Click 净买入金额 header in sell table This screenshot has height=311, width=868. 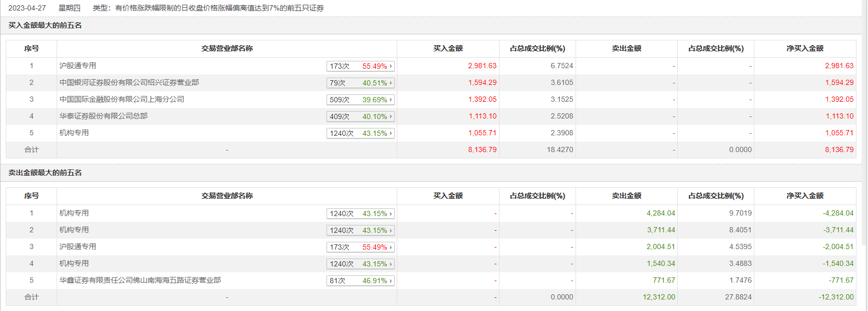click(805, 196)
